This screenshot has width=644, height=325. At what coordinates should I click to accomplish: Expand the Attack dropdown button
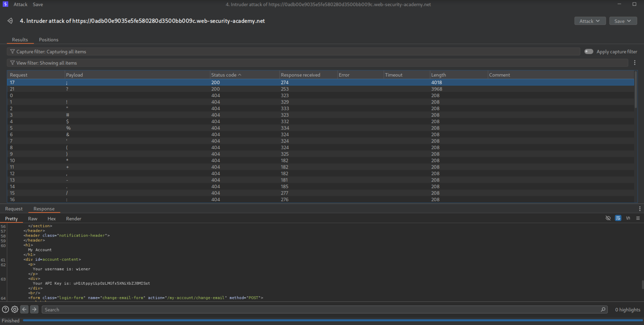pos(590,21)
